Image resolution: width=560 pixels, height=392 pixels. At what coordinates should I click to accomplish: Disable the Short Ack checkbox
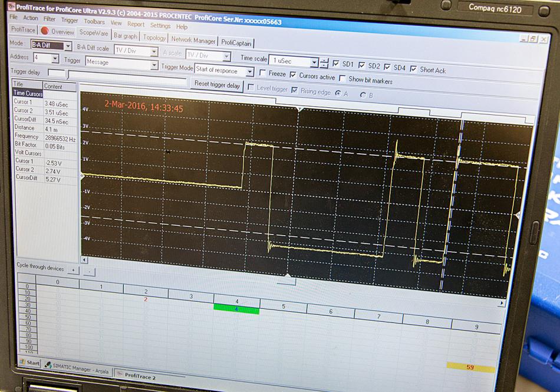pos(413,68)
